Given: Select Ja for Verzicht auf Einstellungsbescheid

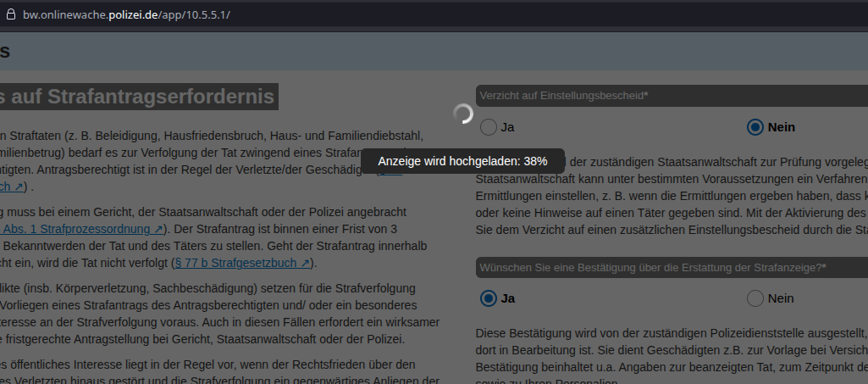Looking at the screenshot, I should 489,127.
